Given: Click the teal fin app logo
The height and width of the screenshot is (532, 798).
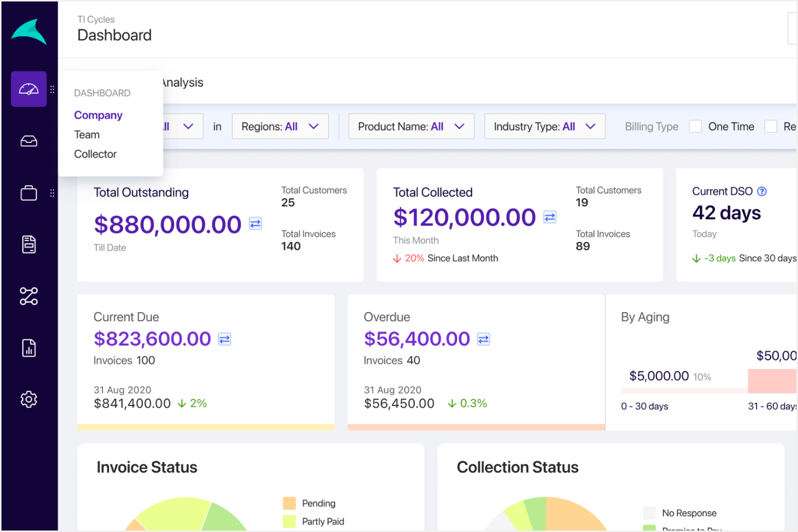Looking at the screenshot, I should pyautogui.click(x=29, y=33).
